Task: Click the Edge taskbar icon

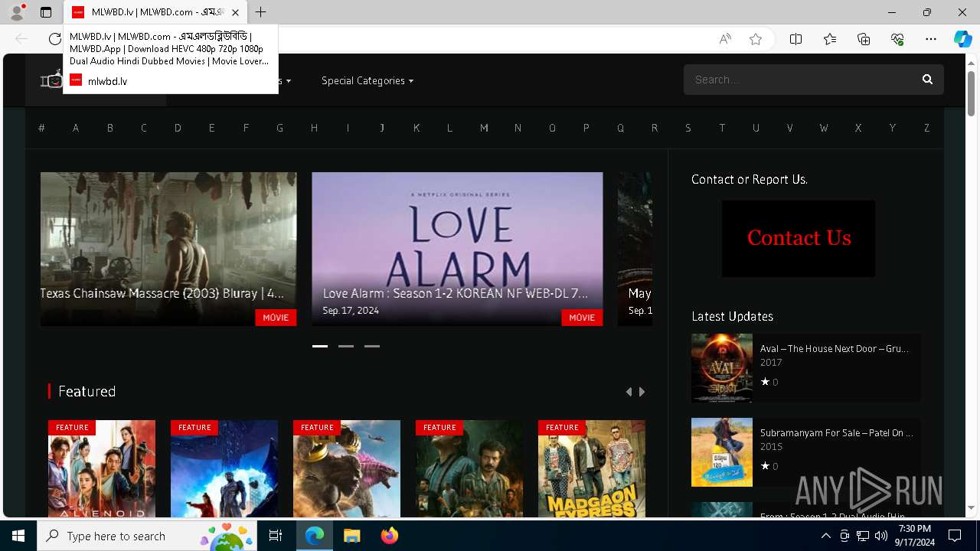Action: [315, 536]
